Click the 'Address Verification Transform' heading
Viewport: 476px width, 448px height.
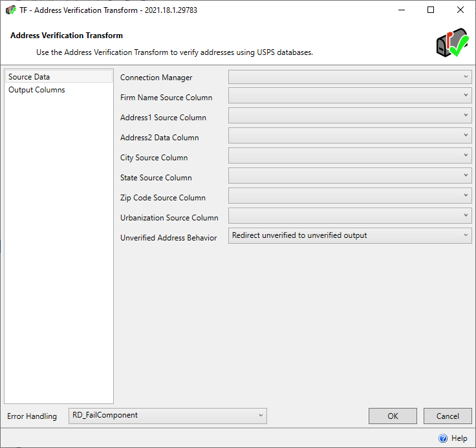coord(67,36)
